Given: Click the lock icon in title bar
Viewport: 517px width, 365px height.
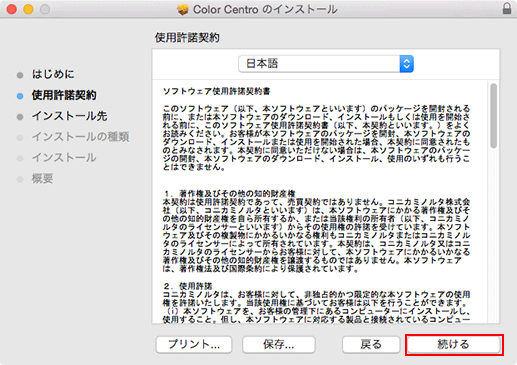Looking at the screenshot, I should pyautogui.click(x=507, y=8).
